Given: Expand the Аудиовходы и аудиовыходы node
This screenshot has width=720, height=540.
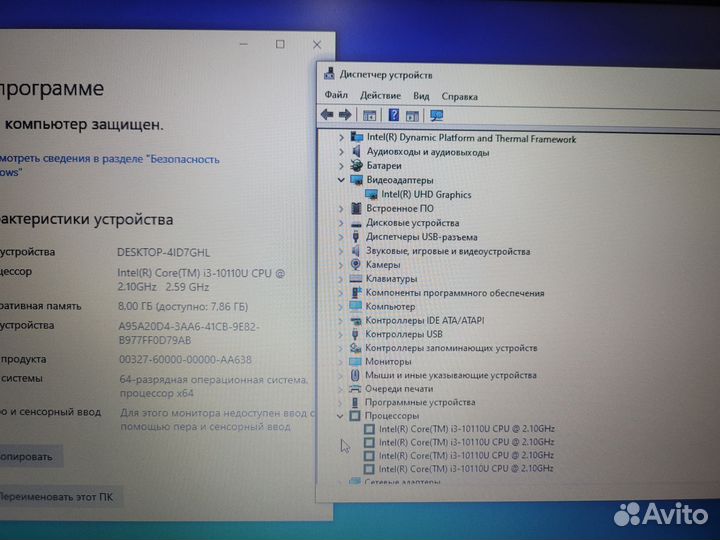Looking at the screenshot, I should pyautogui.click(x=341, y=152).
